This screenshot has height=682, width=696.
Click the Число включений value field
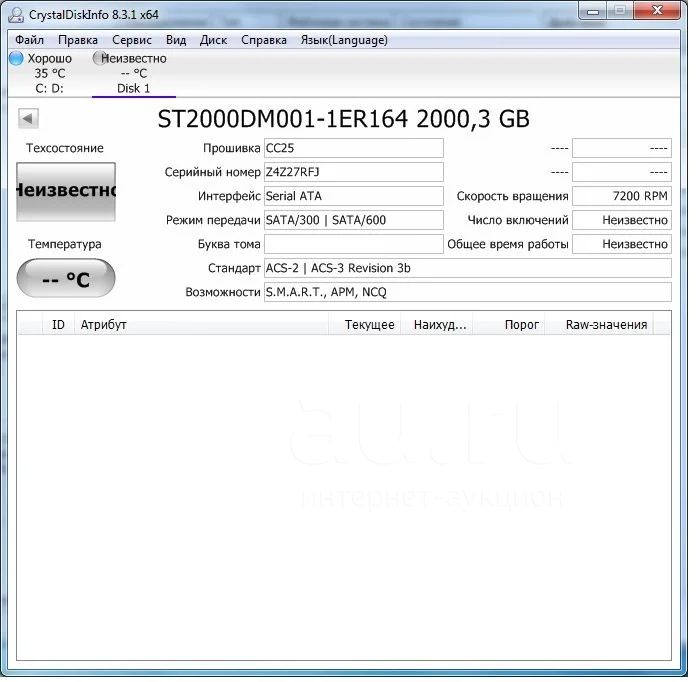(621, 220)
